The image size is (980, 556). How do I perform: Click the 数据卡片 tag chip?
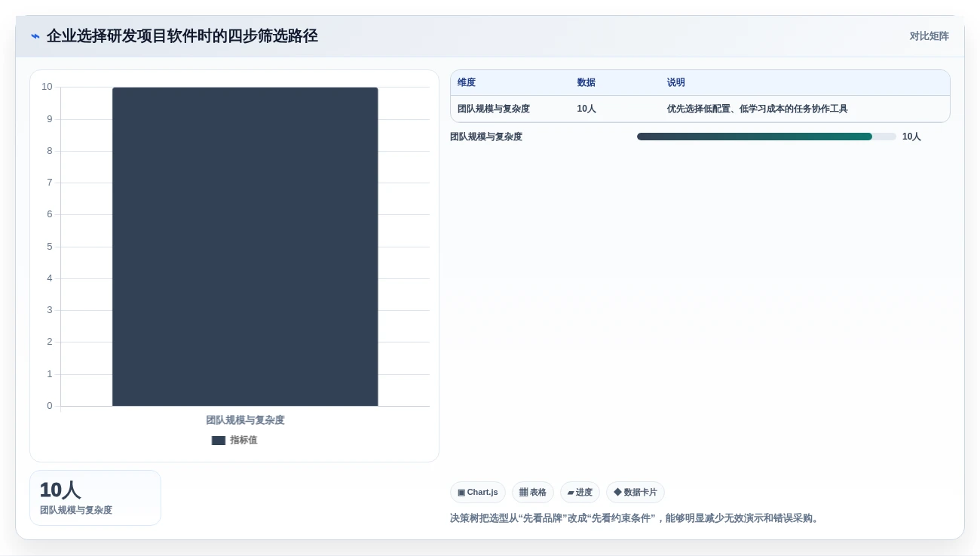point(635,493)
